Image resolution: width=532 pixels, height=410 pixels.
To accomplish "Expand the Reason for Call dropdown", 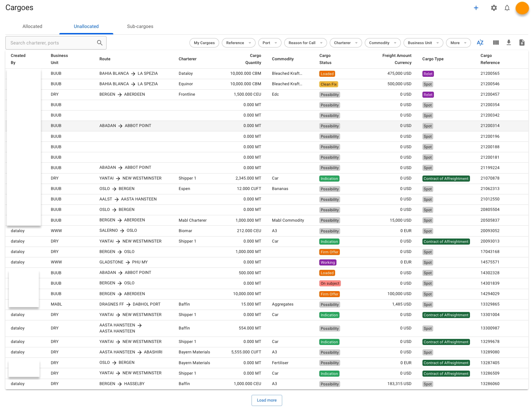I will [305, 43].
